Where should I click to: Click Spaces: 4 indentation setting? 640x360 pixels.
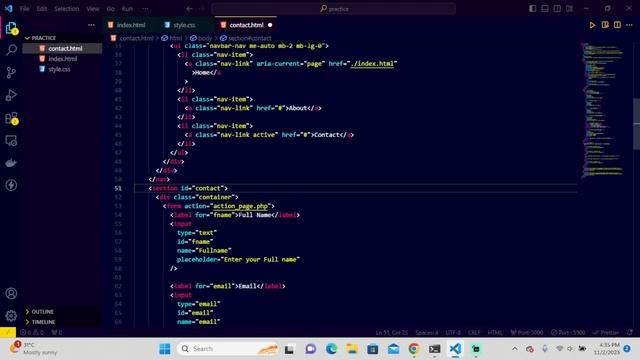click(427, 332)
